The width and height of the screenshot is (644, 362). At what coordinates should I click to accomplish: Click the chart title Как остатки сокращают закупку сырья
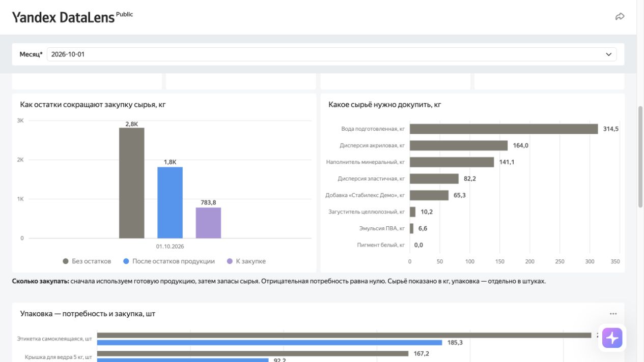pyautogui.click(x=93, y=105)
